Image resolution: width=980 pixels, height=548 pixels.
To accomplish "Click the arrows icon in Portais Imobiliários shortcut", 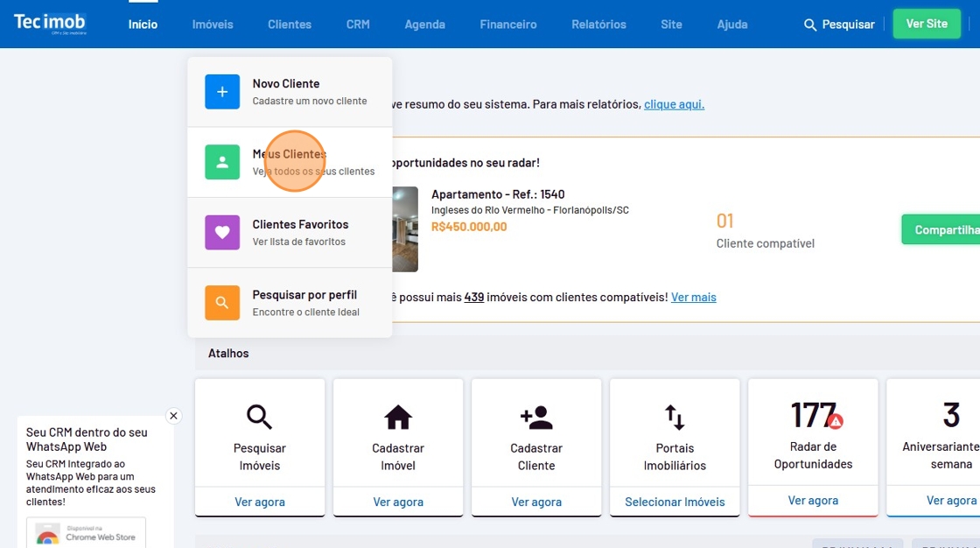I will click(x=675, y=418).
